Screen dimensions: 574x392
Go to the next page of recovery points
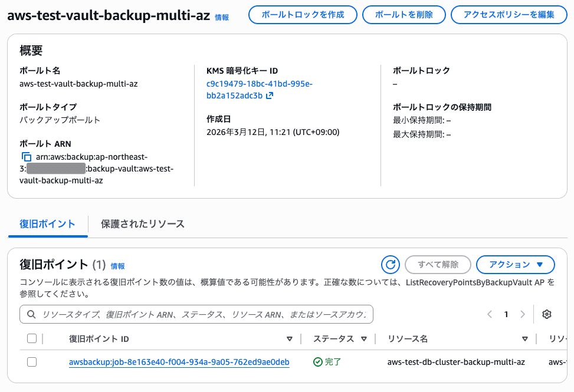click(522, 314)
